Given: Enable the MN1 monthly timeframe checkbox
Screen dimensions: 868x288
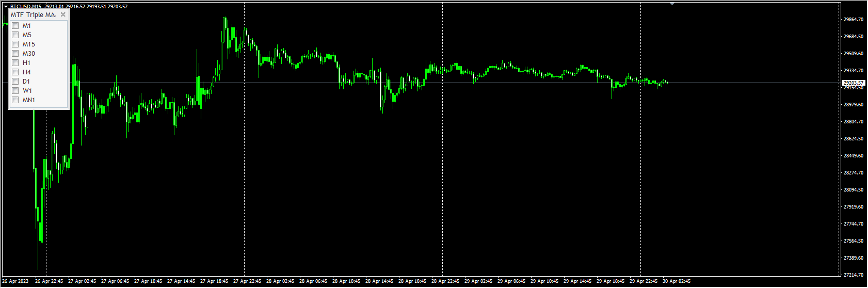Looking at the screenshot, I should tap(15, 100).
